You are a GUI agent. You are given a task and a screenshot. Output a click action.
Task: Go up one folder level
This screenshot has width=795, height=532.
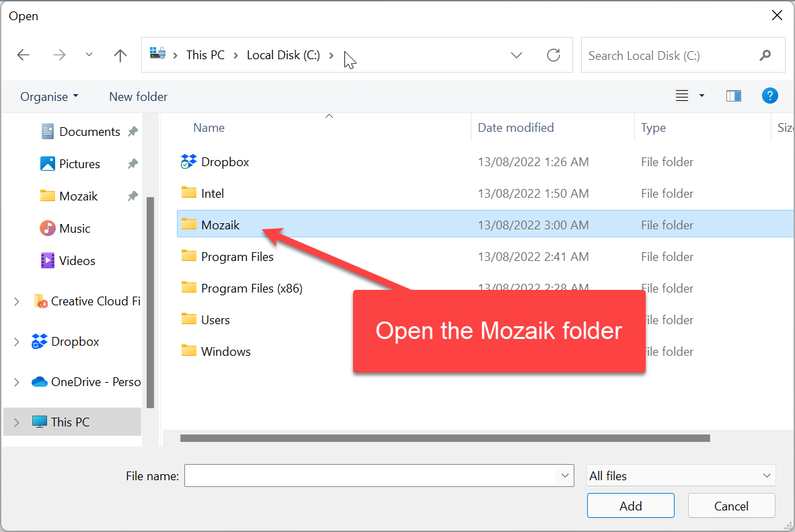pos(120,55)
